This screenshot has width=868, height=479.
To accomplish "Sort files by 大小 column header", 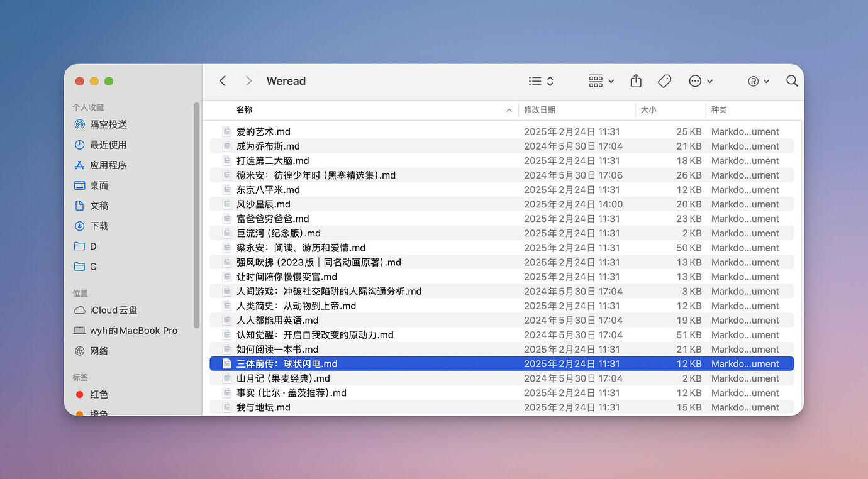I will pos(648,110).
